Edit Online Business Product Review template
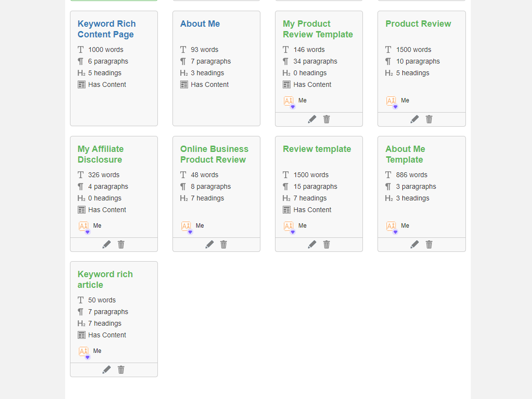Image resolution: width=532 pixels, height=399 pixels. (x=209, y=245)
